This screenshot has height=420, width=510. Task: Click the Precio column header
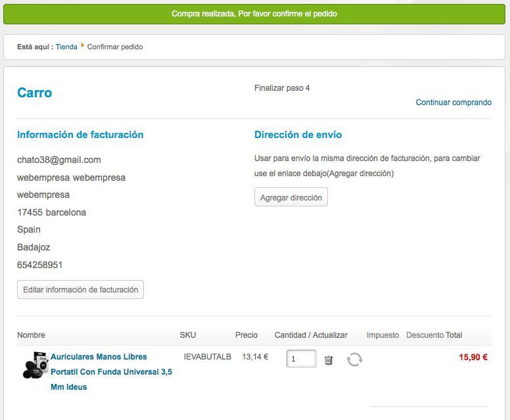click(246, 335)
